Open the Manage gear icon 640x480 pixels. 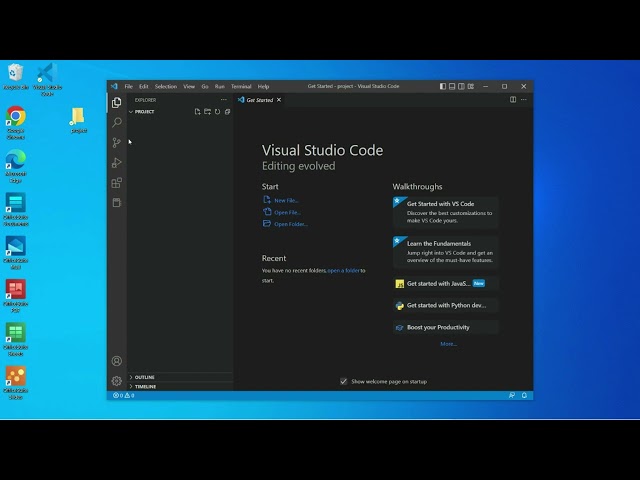click(117, 381)
